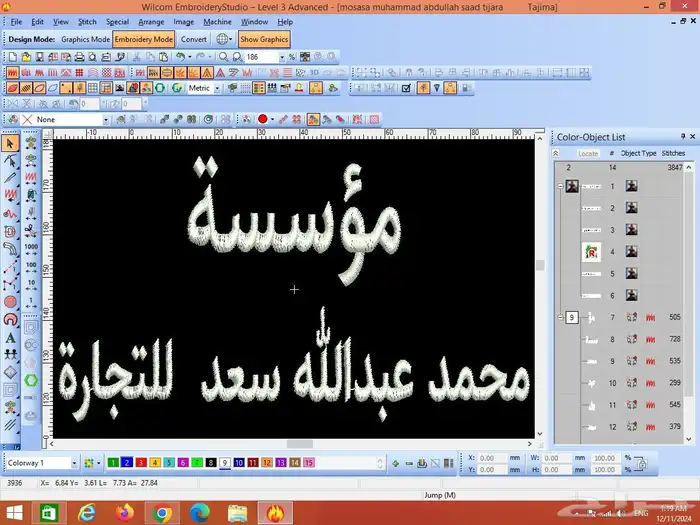Image resolution: width=700 pixels, height=525 pixels.
Task: Click the Convert button
Action: pos(194,39)
